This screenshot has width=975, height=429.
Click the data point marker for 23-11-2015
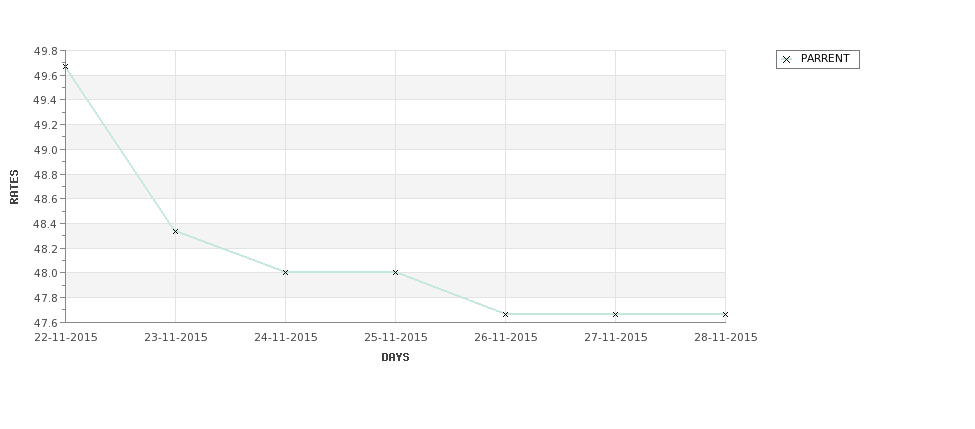pyautogui.click(x=175, y=231)
